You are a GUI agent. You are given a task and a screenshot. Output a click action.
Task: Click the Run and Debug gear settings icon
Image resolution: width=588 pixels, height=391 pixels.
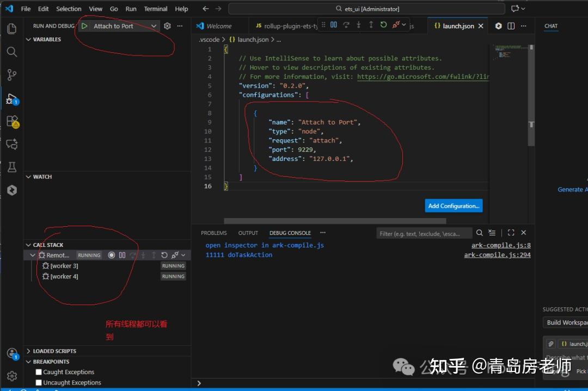click(168, 26)
